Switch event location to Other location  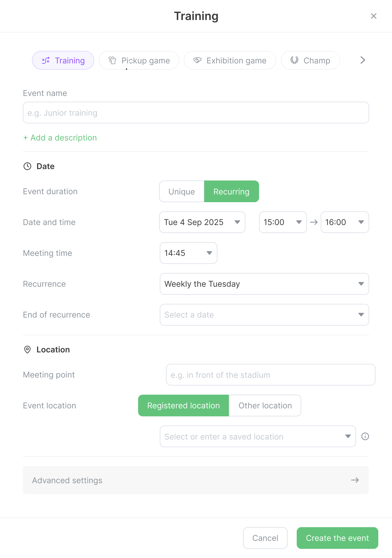265,406
